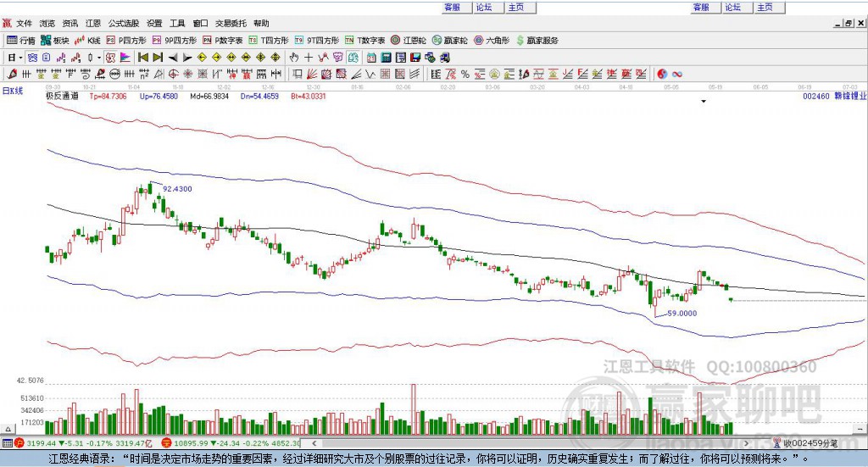Select the hand pan tool
This screenshot has height=467, width=868.
coord(294,58)
